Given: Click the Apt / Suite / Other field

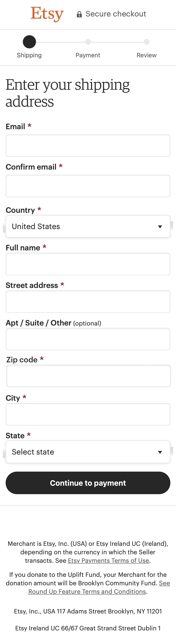Looking at the screenshot, I should [88, 339].
